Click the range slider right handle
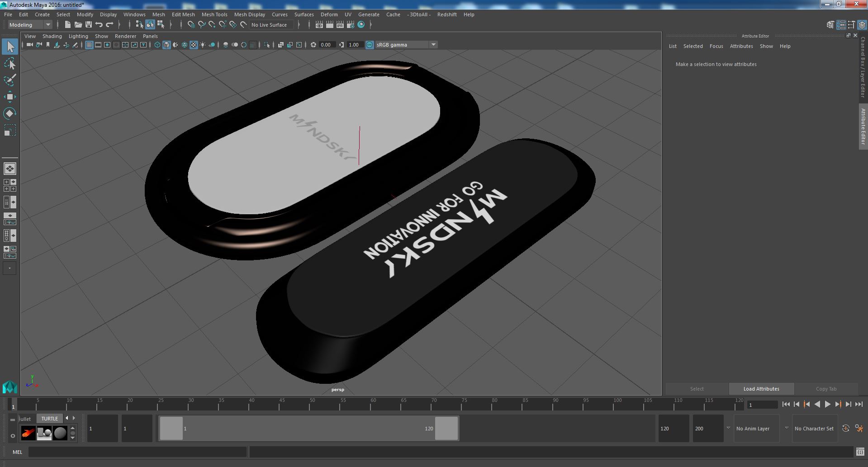868x467 pixels. [446, 428]
